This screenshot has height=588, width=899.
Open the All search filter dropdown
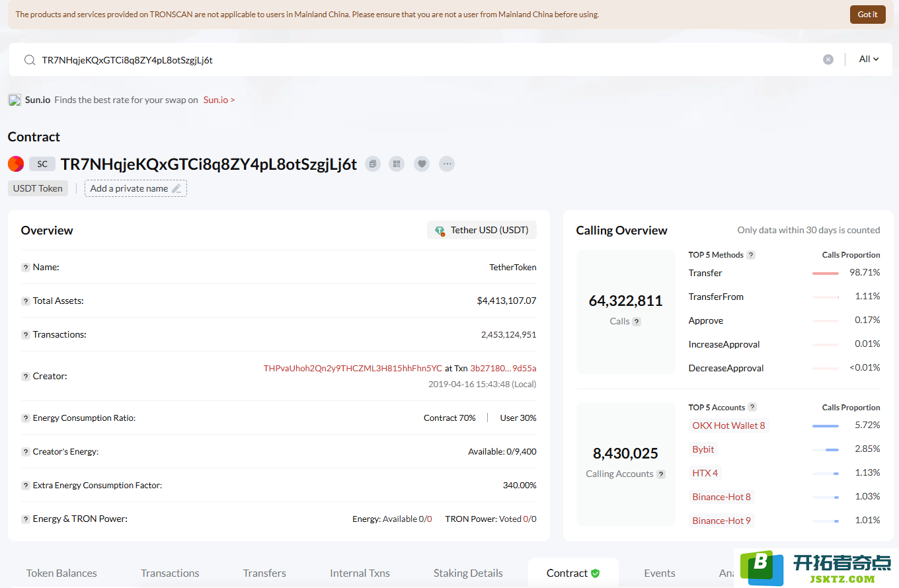coord(869,59)
